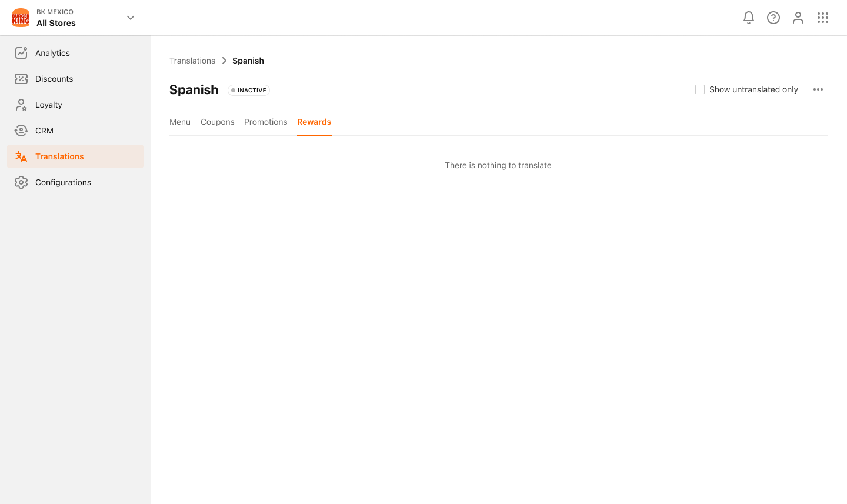Enable Show untranslated only checkbox
Screen dimensions: 847x504
[700, 89]
